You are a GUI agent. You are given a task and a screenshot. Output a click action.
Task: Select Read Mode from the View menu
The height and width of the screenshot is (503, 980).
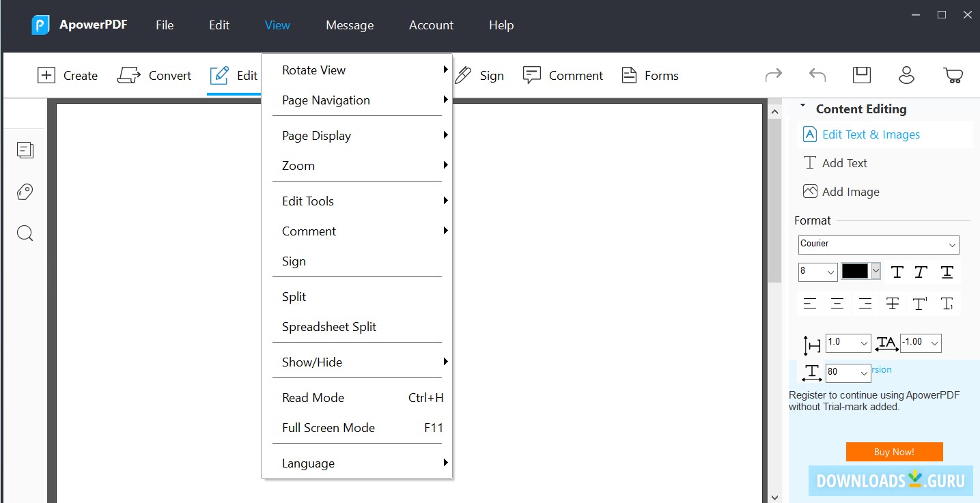313,397
